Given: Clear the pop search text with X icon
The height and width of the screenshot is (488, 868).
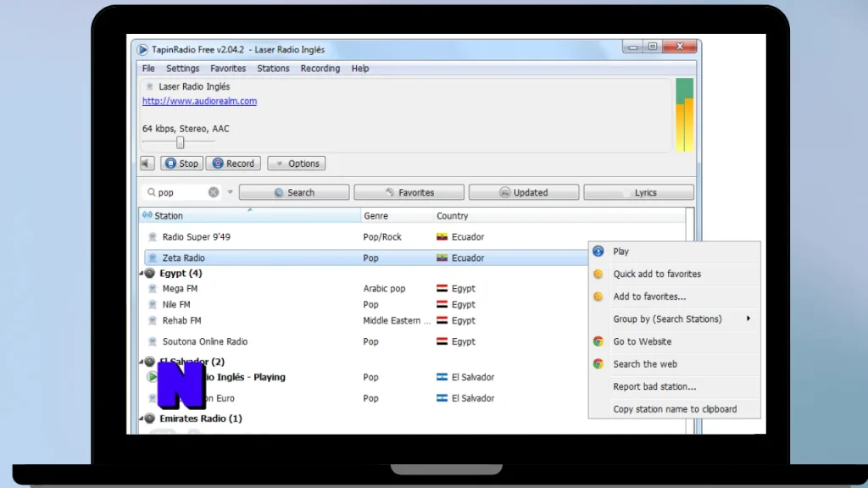Looking at the screenshot, I should click(214, 192).
